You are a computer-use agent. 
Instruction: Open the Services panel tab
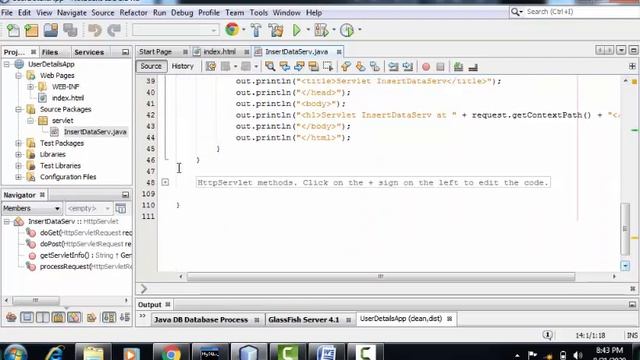pos(89,52)
